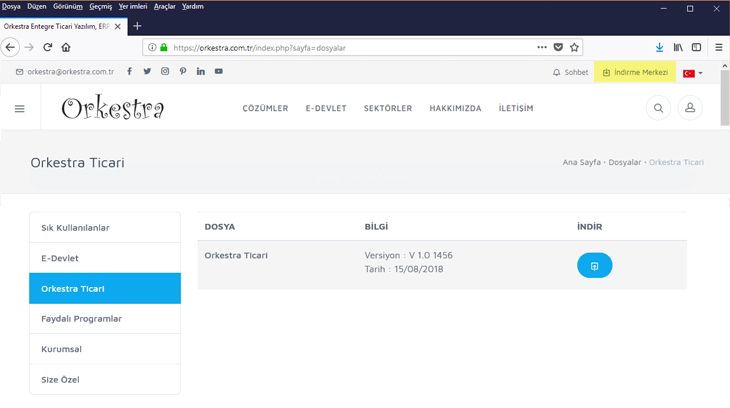Open the site search magnifier icon
Viewport: 730px width, 408px height.
coord(658,108)
